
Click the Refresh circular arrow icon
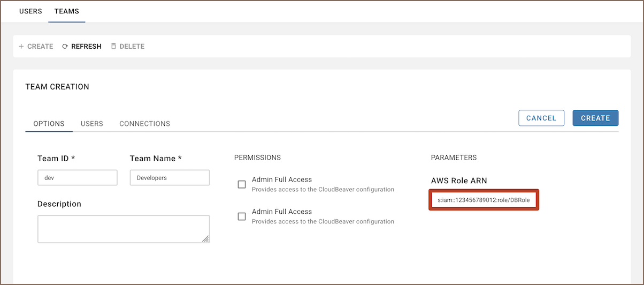coord(65,47)
